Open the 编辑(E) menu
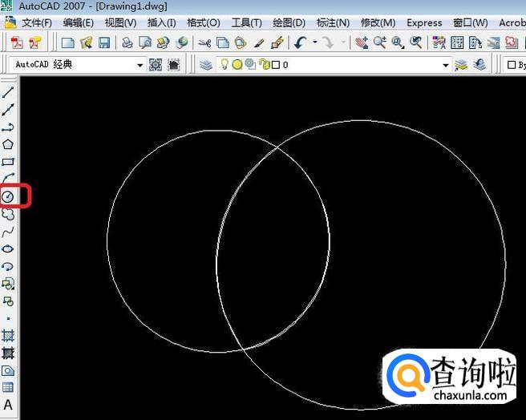Viewport: 526px width, 420px height. coord(79,22)
